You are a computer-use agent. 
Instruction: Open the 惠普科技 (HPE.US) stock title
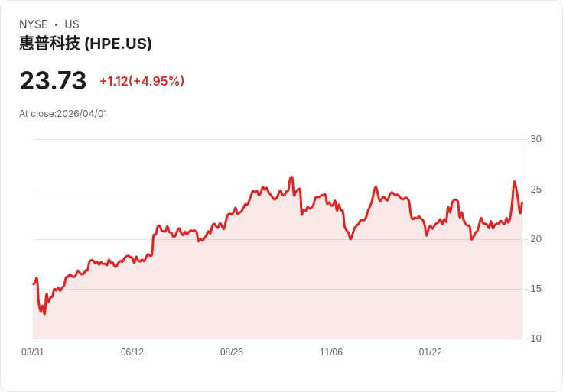[x=86, y=44]
